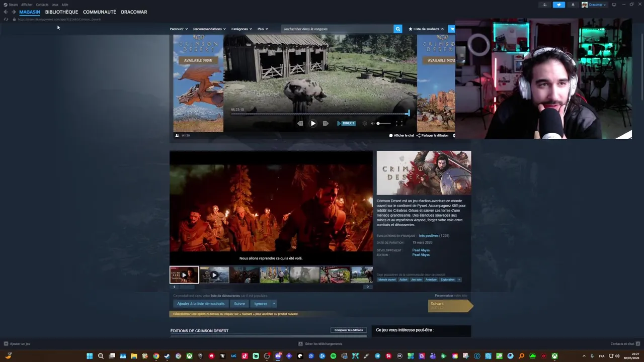
Task: Select the second trailer thumbnail
Action: click(214, 275)
